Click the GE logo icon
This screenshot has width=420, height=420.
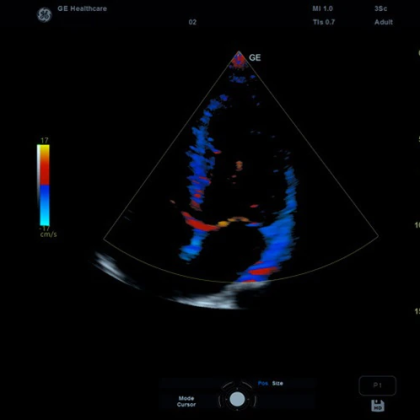tap(44, 15)
